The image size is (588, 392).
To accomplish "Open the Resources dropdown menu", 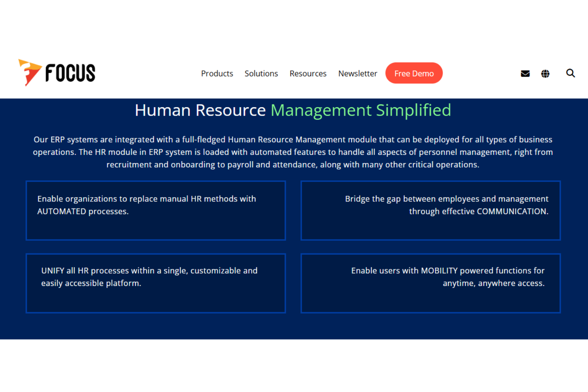I will click(308, 73).
